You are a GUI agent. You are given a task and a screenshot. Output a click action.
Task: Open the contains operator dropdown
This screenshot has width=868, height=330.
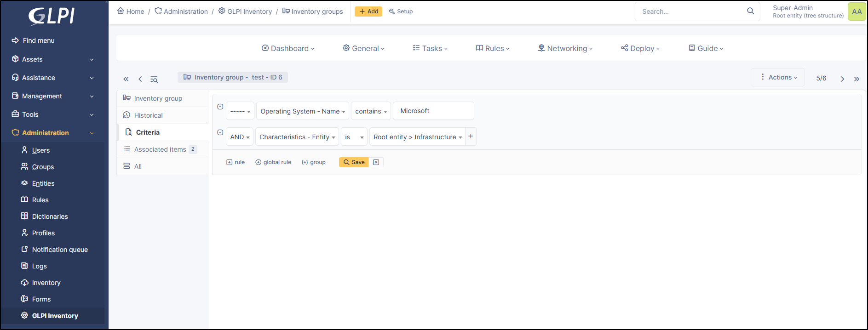pyautogui.click(x=371, y=111)
